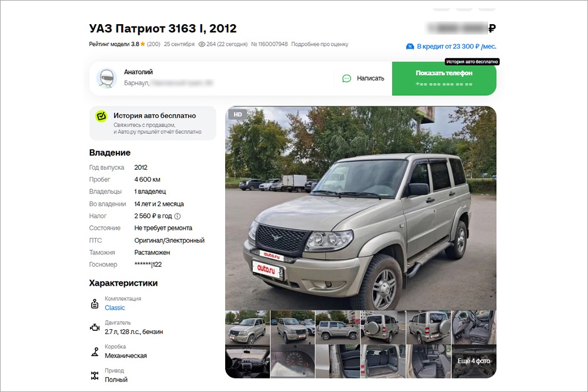Select fifth thumbnail, rear three-quarter view
Viewport: 588px width, 392px height.
[429, 327]
